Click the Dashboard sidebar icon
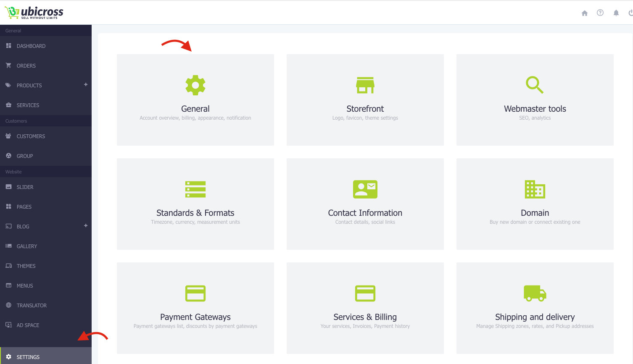The width and height of the screenshot is (633, 364). tap(8, 45)
